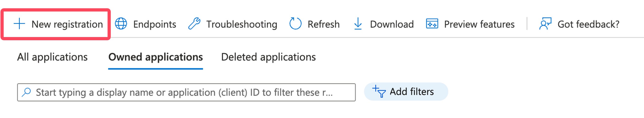
Task: Click the plus icon for New registration
Action: click(19, 24)
